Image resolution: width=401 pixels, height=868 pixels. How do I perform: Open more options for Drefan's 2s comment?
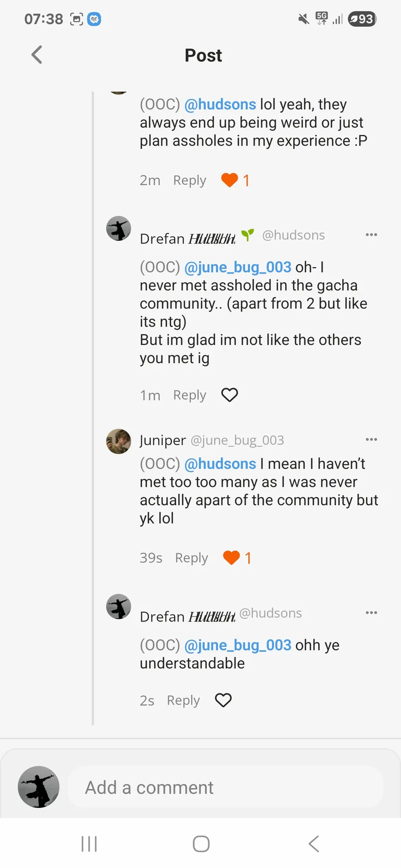click(371, 613)
